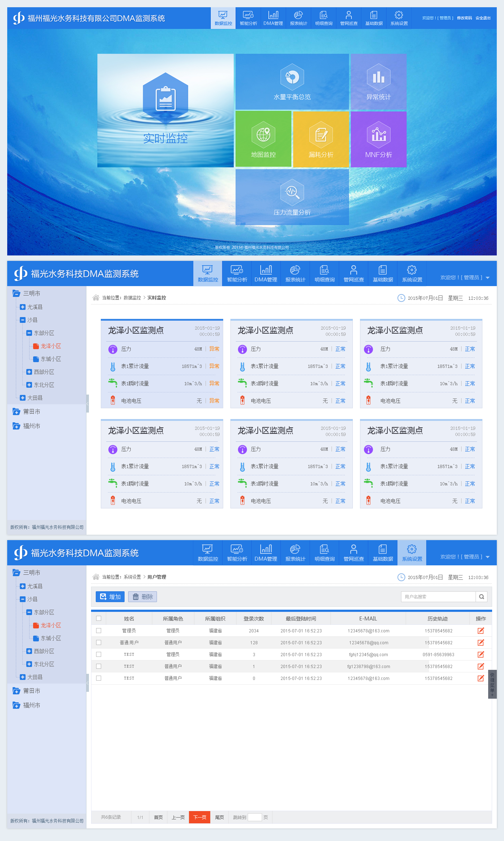Image resolution: width=504 pixels, height=841 pixels.
Task: Open the 水量平衡总览 tile icon
Action: 292,77
